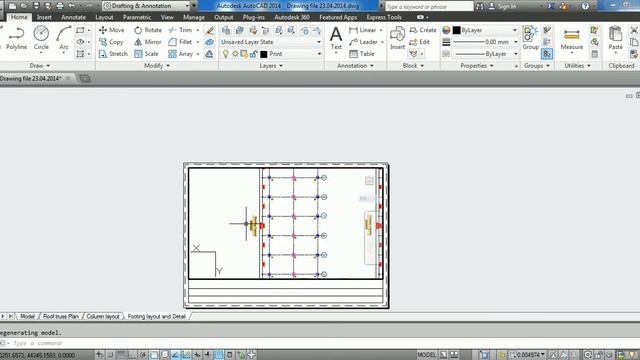The height and width of the screenshot is (360, 640).
Task: Click the Fillet tool
Action: tap(180, 42)
